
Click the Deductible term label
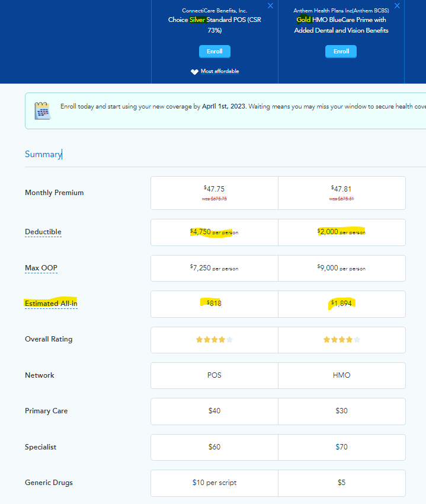coord(43,232)
